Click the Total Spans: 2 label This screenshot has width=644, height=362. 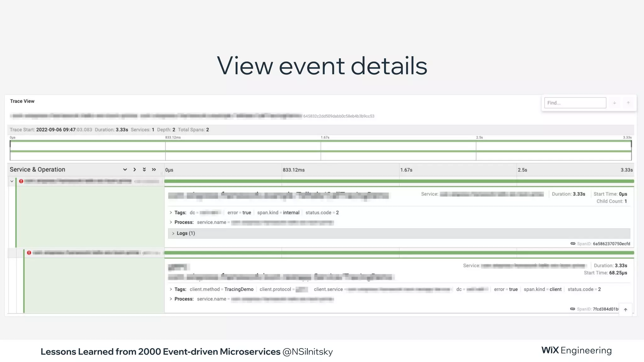click(x=193, y=130)
